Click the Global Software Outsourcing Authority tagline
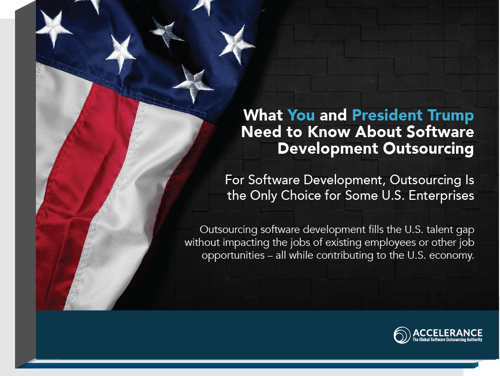This screenshot has width=500, height=376. click(x=447, y=340)
